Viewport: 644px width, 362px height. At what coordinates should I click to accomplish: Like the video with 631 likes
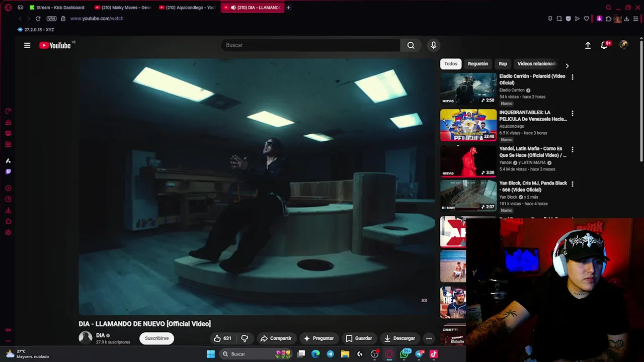coord(222,338)
